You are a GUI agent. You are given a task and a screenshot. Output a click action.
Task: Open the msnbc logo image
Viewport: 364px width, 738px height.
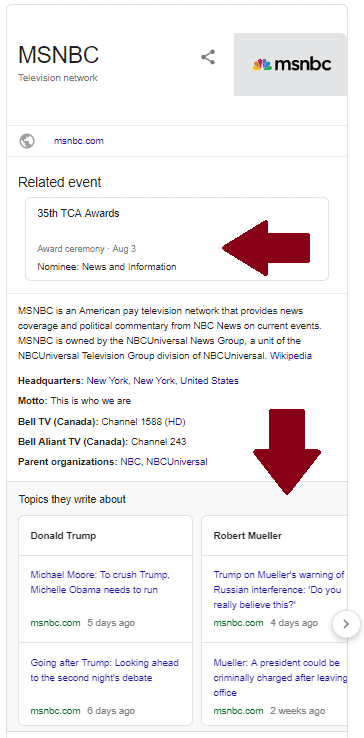click(291, 64)
